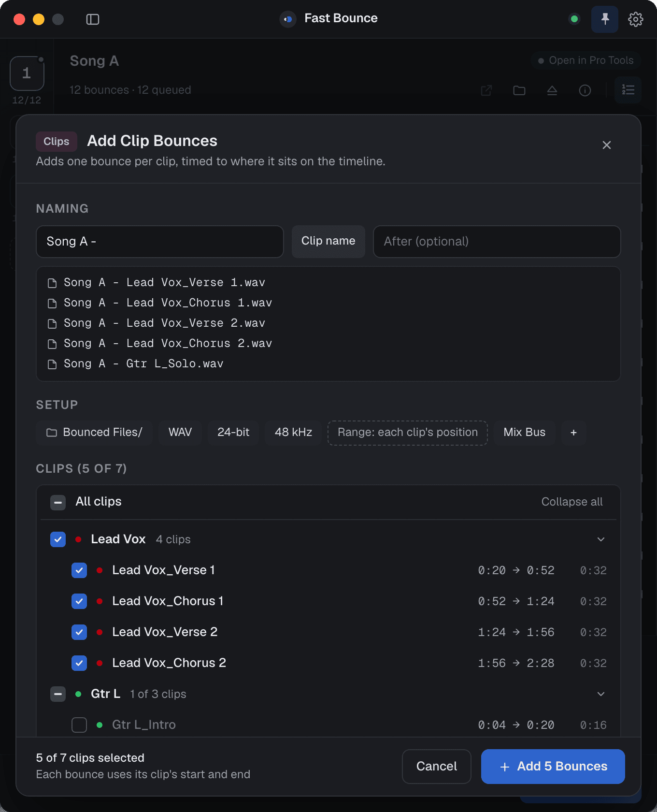Screen dimensions: 657x812
Task: Click '12 bounces · 12 queued' text
Action: click(130, 90)
